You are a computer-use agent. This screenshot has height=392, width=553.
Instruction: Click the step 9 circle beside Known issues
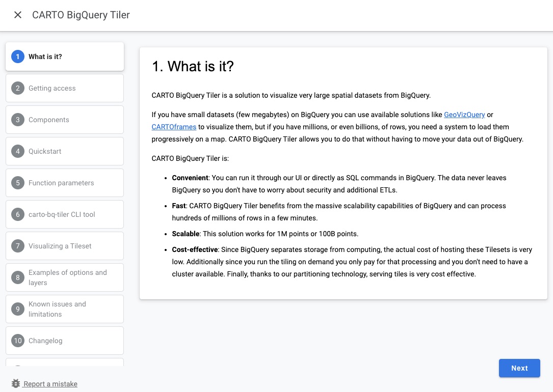point(18,309)
